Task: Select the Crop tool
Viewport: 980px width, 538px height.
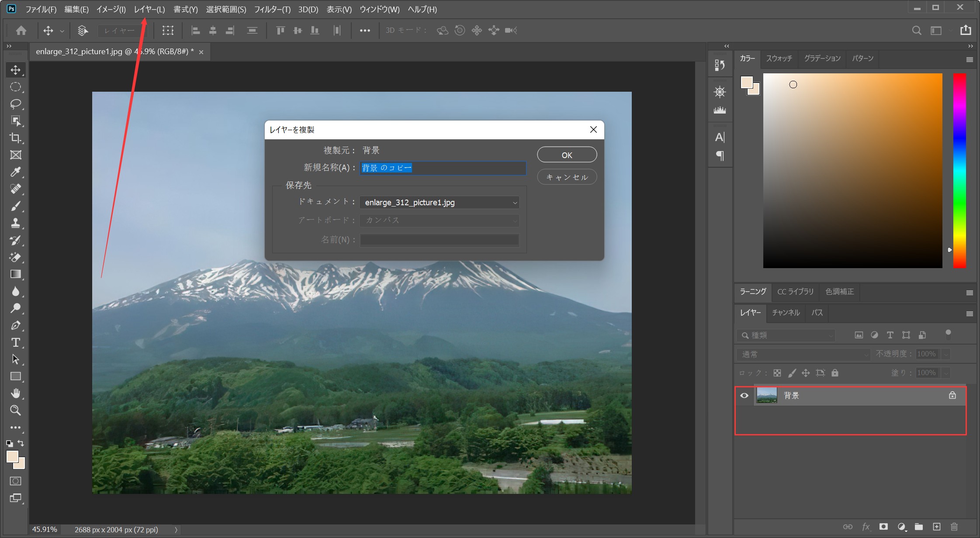Action: [15, 138]
